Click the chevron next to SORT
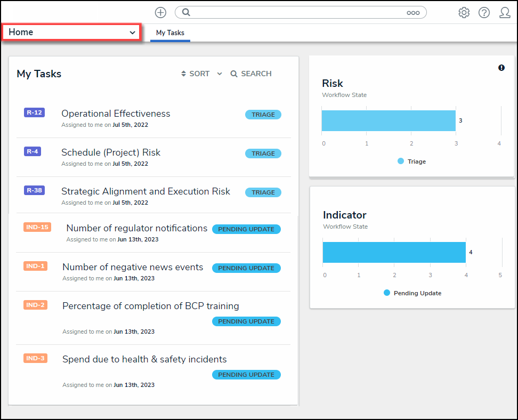 pos(220,74)
